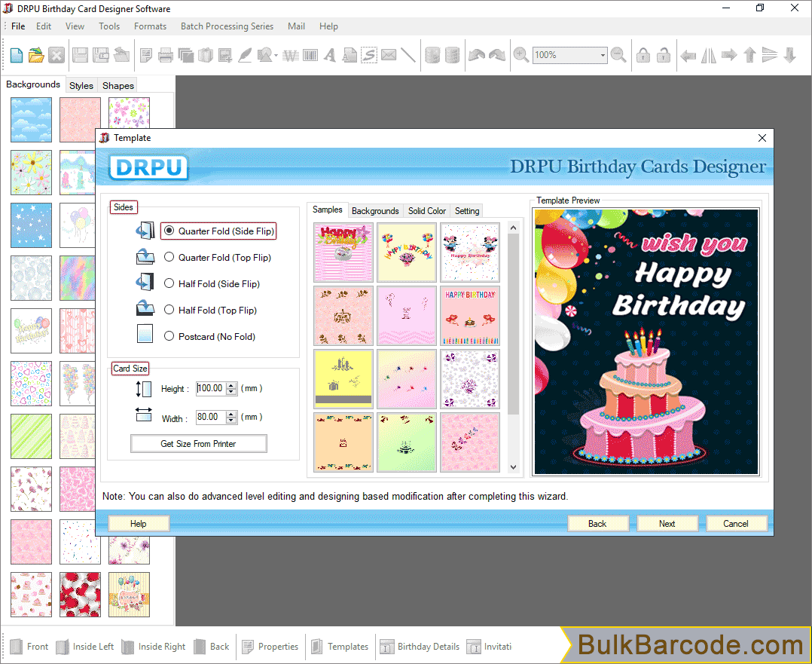Select Half Fold (Top Flip) option
812x664 pixels.
(169, 310)
